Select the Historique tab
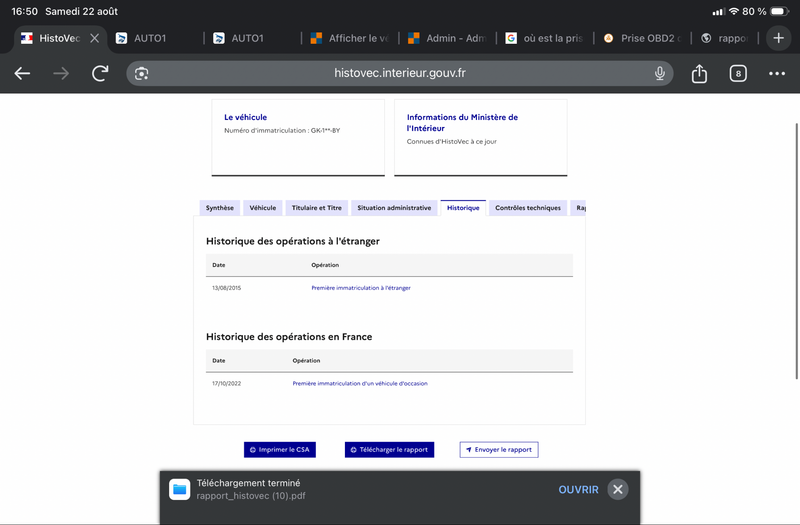Screen dimensions: 800x525 click(x=463, y=208)
